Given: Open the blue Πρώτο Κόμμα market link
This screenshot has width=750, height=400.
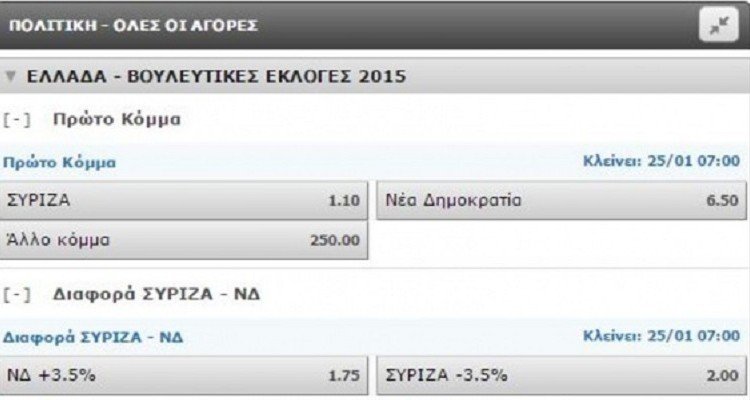Looking at the screenshot, I should coord(59,162).
